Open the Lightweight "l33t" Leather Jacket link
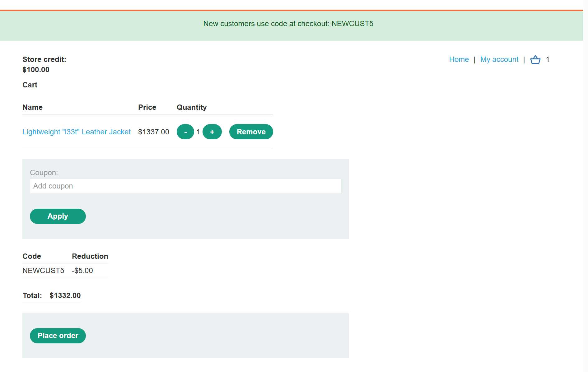Viewport: 588px width, 372px height. tap(77, 132)
